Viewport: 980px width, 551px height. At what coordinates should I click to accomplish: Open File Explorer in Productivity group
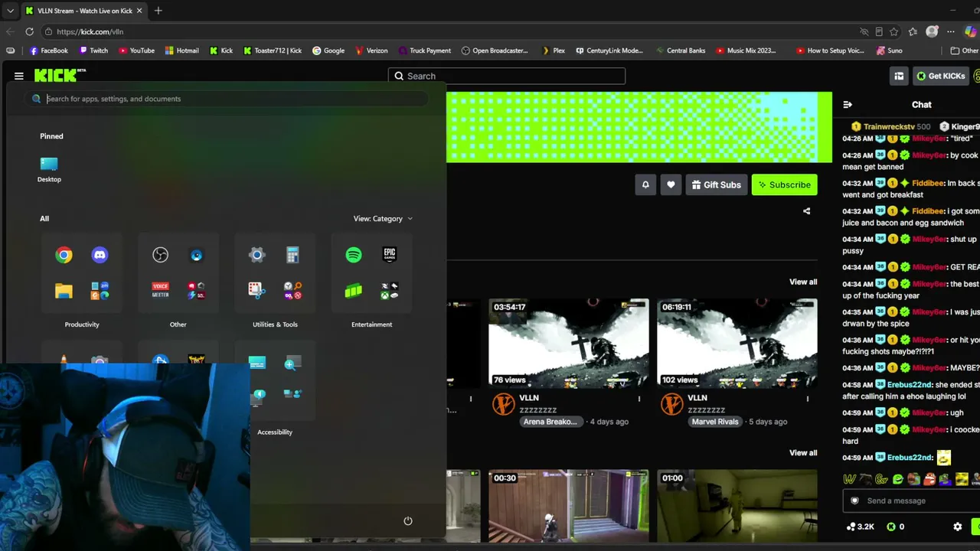pyautogui.click(x=64, y=291)
